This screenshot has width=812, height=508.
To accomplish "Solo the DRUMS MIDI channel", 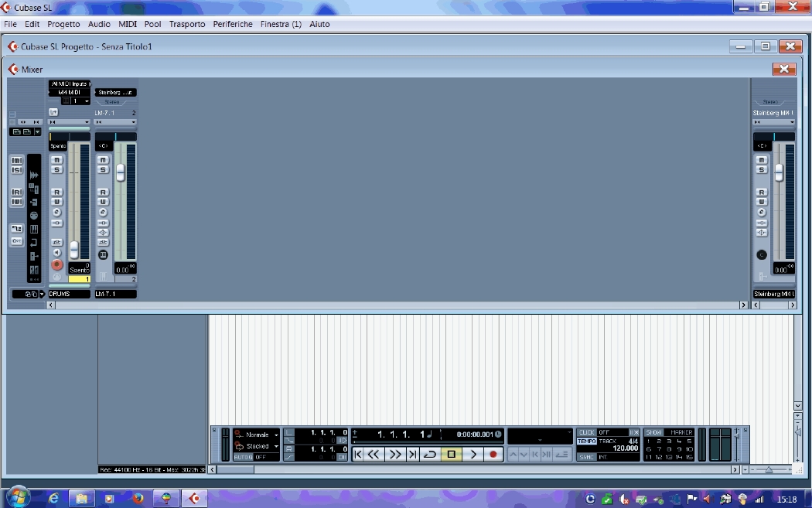I will coord(57,170).
